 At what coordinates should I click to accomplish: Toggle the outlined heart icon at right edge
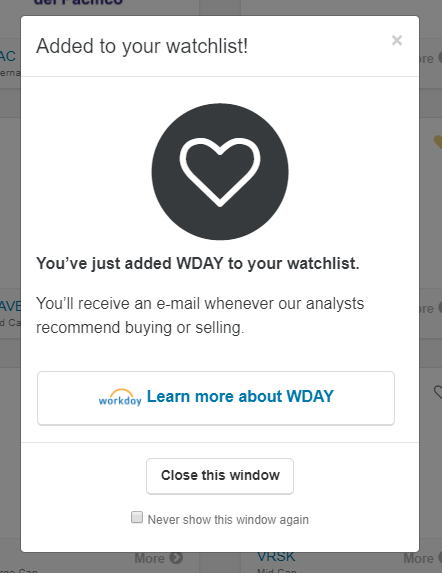click(438, 392)
